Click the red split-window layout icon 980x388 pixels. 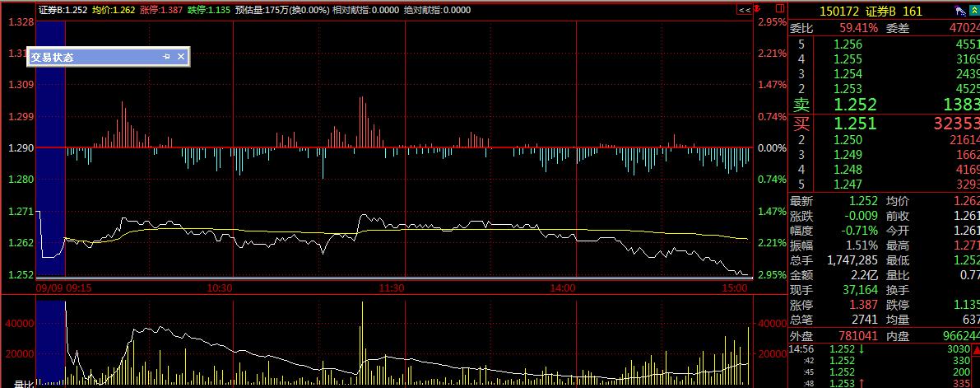pyautogui.click(x=778, y=11)
